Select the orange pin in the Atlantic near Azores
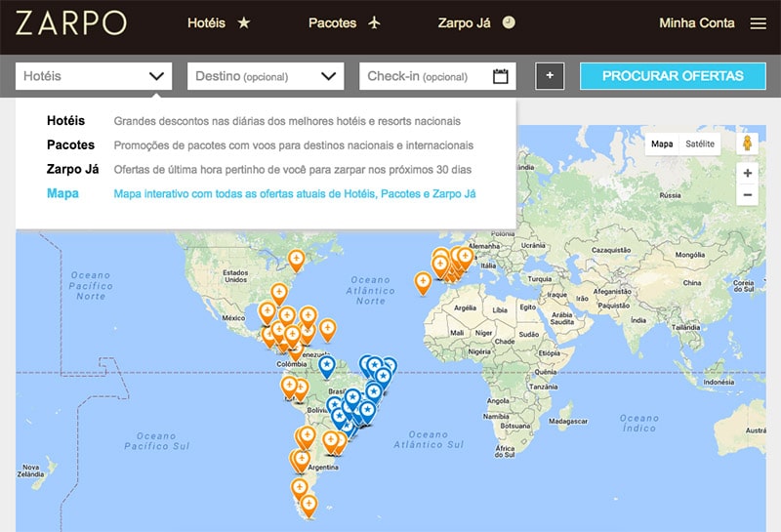The width and height of the screenshot is (781, 532). coord(423,281)
